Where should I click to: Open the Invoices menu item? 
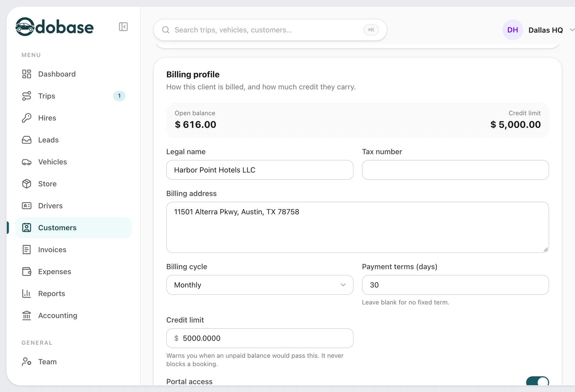coord(73,250)
